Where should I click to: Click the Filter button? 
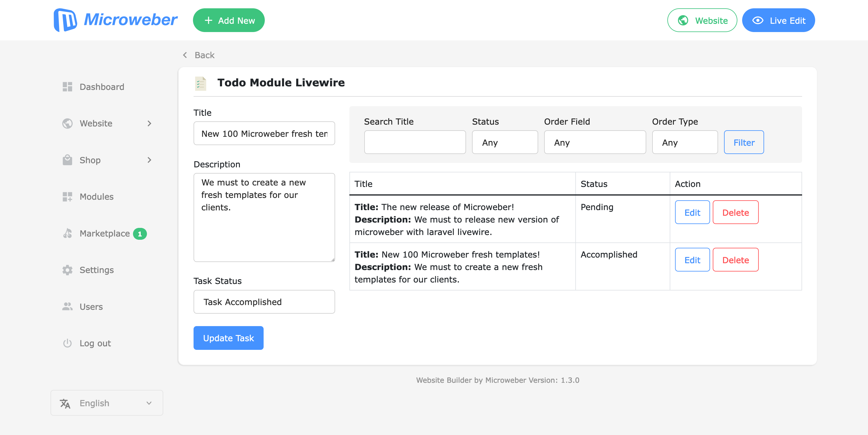click(744, 142)
